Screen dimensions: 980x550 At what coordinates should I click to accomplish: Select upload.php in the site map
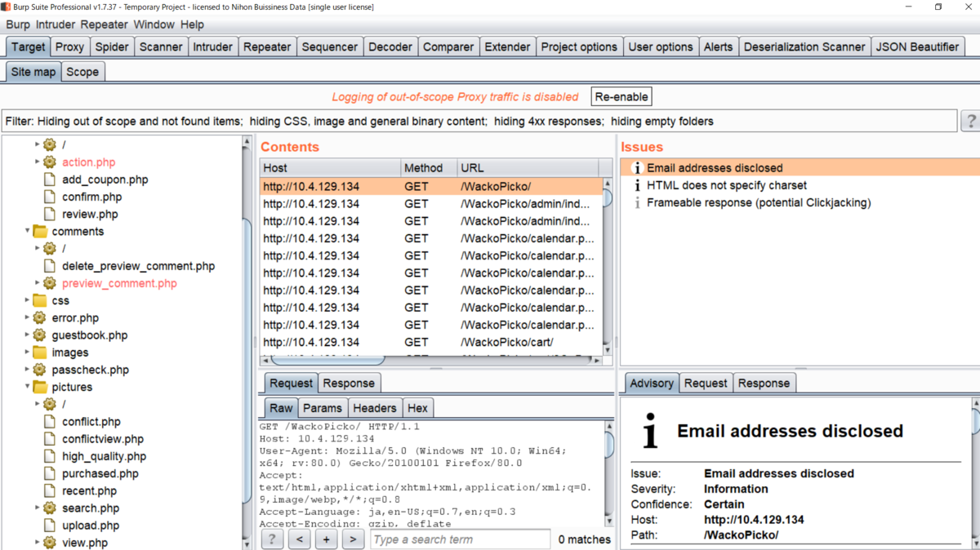pos(91,526)
